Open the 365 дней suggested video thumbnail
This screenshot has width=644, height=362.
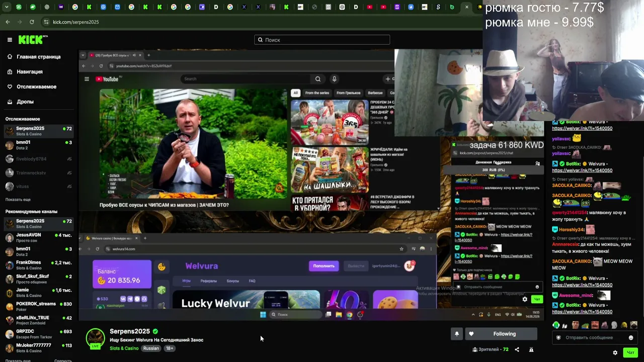(x=330, y=122)
